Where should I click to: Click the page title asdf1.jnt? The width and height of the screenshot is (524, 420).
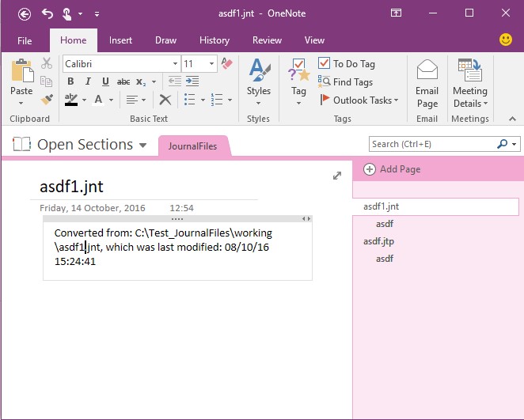click(71, 187)
